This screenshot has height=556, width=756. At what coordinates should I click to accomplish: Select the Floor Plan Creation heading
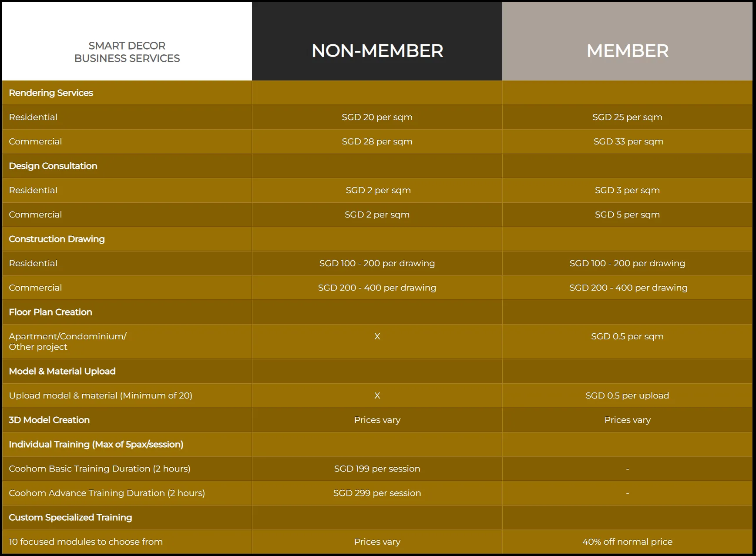(x=50, y=312)
